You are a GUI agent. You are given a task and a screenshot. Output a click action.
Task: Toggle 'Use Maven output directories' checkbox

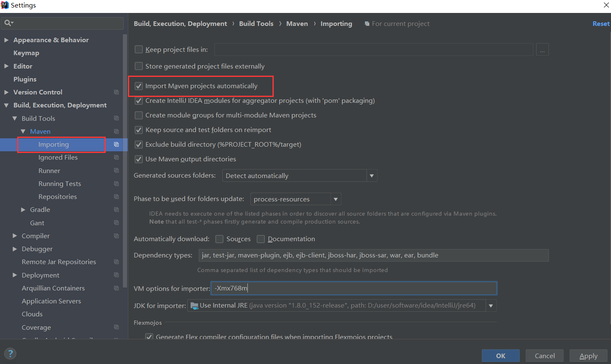coord(139,159)
